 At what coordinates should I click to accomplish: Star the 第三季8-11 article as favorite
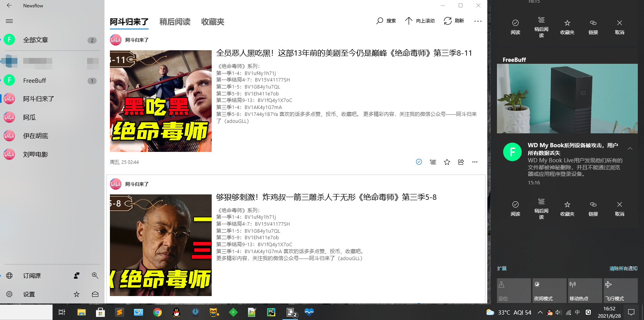[x=447, y=162]
